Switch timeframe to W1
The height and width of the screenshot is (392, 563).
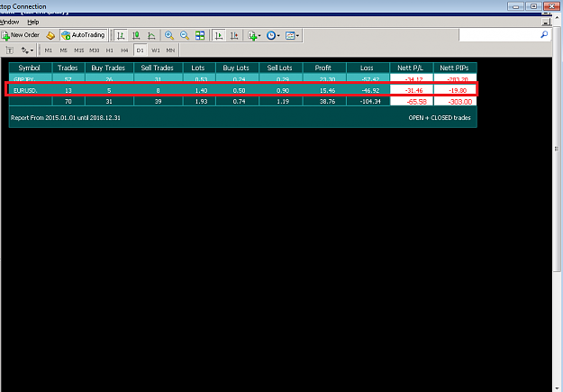[156, 50]
